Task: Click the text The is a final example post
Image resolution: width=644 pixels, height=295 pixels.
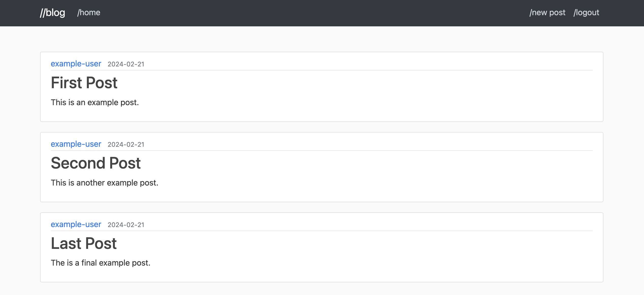Action: [x=100, y=263]
